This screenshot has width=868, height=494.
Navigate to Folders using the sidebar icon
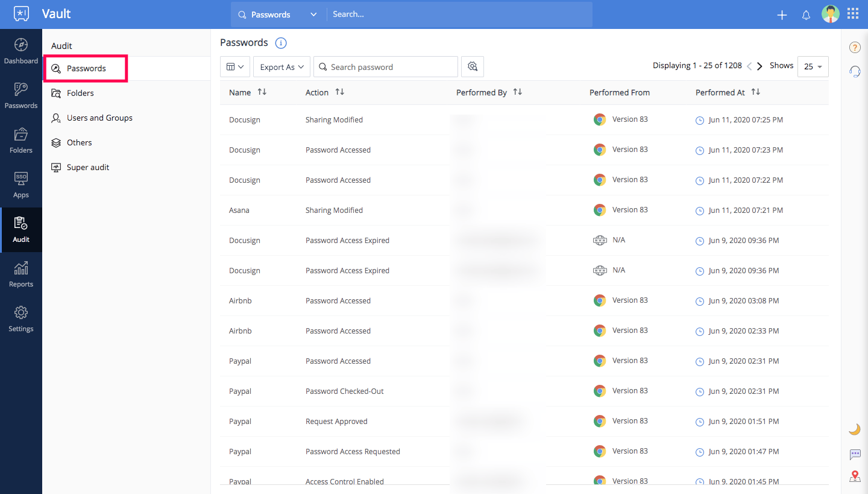(21, 141)
